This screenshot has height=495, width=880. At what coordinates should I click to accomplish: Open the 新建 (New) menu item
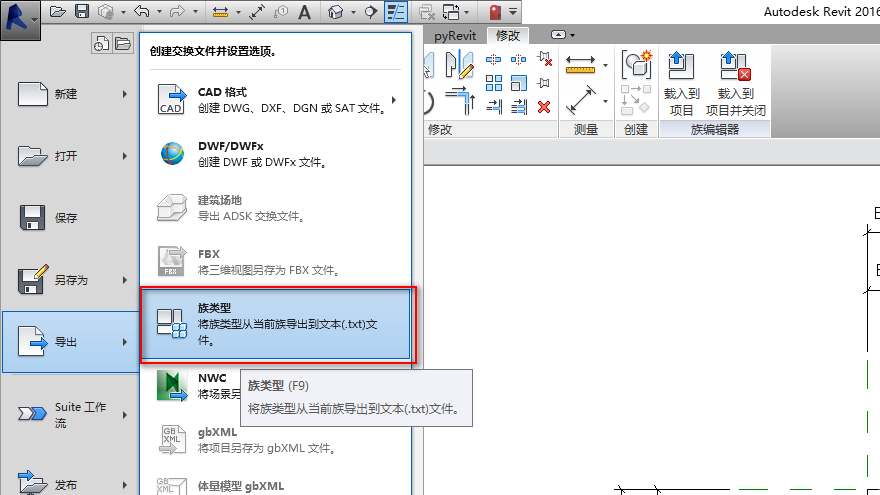(x=71, y=94)
